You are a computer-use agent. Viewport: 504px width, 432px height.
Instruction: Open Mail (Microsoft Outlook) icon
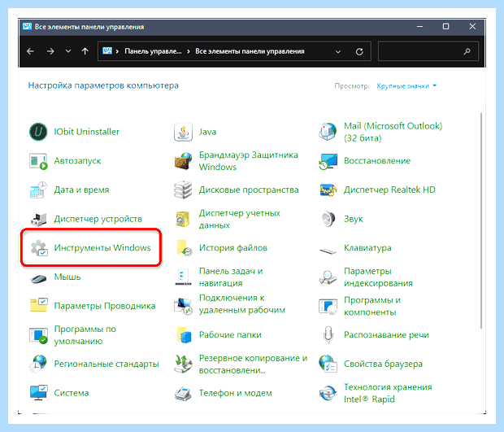click(328, 132)
